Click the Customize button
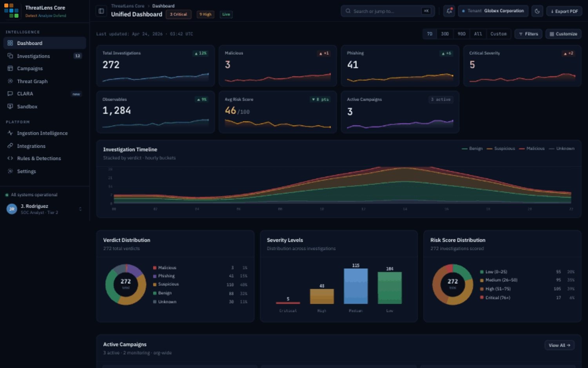Image resolution: width=588 pixels, height=368 pixels. (563, 34)
